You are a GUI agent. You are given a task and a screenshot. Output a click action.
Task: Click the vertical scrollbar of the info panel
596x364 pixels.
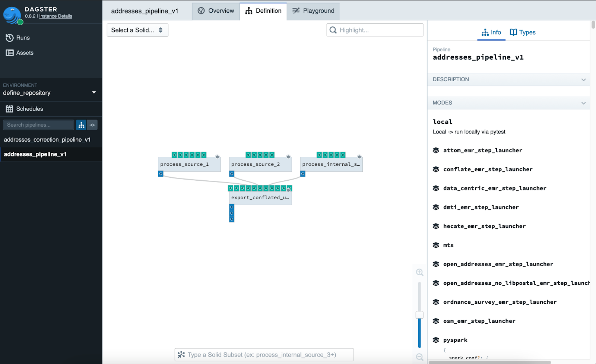(593, 25)
